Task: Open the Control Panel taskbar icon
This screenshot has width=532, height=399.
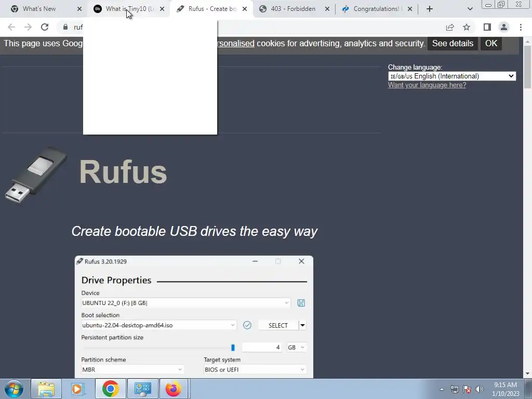Action: tap(142, 389)
